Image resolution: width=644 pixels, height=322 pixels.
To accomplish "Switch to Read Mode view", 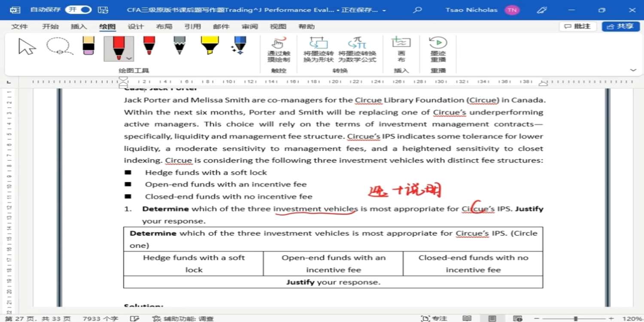I will click(x=467, y=318).
